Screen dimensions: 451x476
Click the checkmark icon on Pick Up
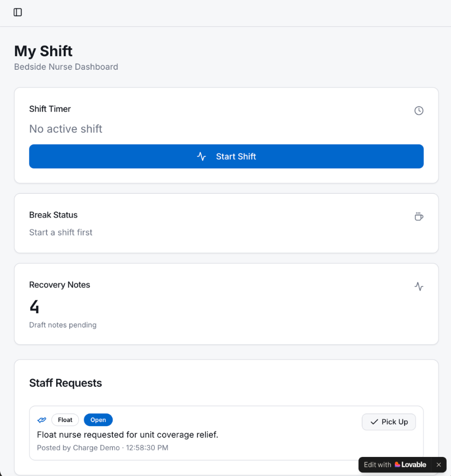[x=374, y=422]
